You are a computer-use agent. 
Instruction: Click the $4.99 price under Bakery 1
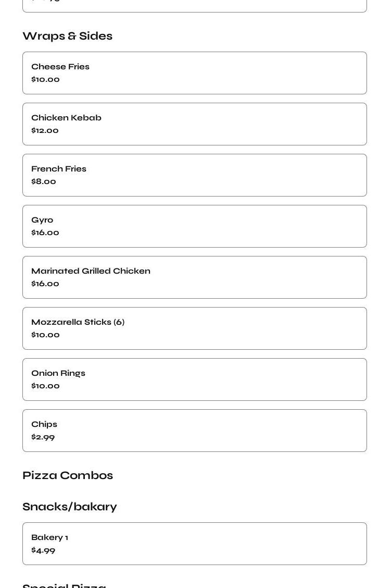click(x=43, y=550)
